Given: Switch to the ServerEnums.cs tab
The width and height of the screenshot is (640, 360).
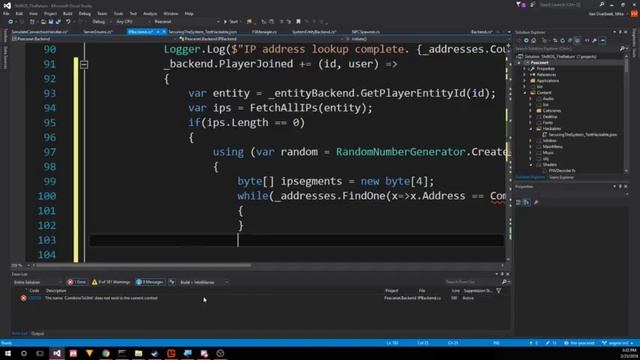Looking at the screenshot, I should click(98, 31).
